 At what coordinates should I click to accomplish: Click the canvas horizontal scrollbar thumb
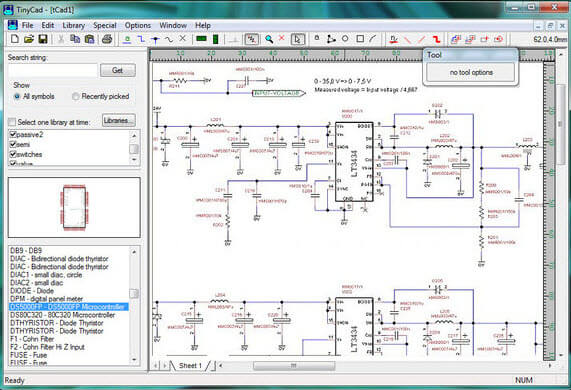click(x=294, y=365)
